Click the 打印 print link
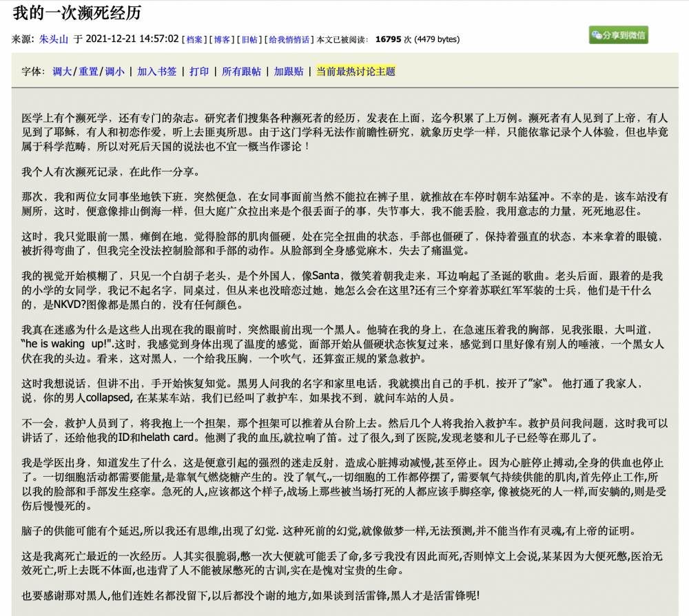This screenshot has width=689, height=616. coord(199,72)
